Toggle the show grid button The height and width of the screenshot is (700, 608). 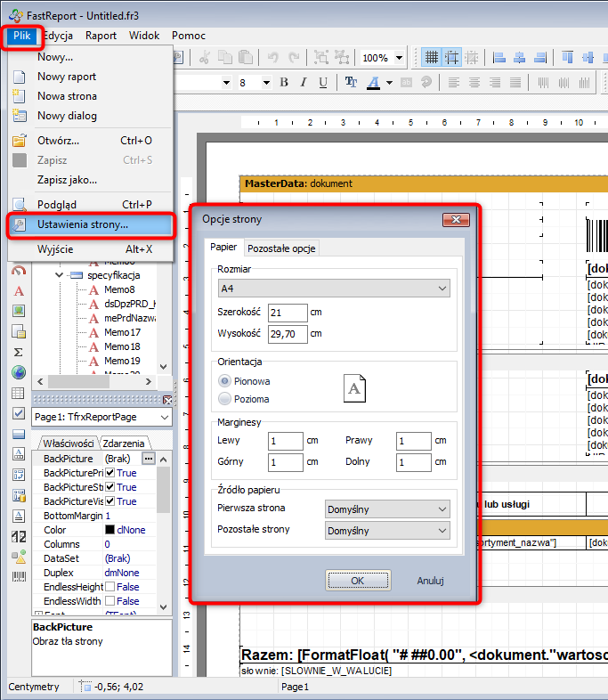432,58
